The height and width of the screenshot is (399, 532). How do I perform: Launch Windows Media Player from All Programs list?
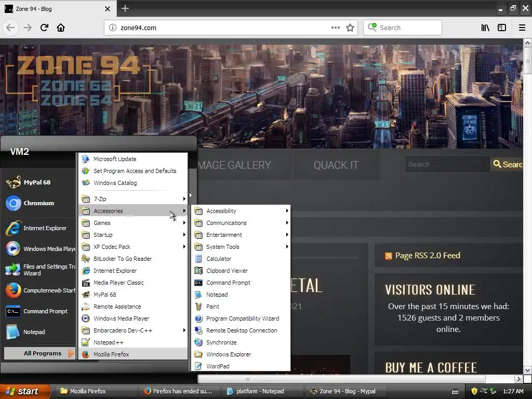tap(133, 318)
